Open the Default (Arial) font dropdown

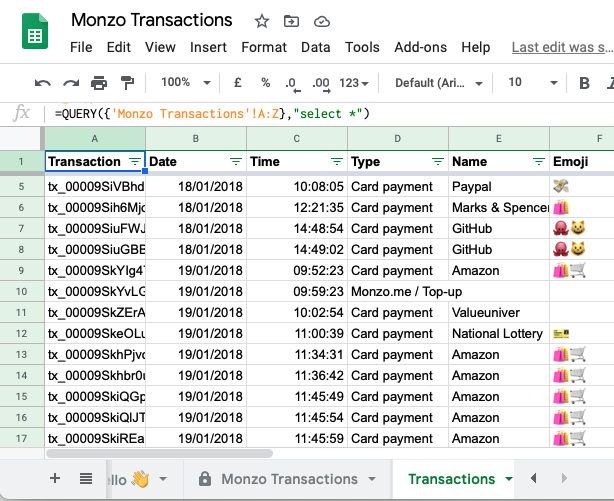(438, 83)
